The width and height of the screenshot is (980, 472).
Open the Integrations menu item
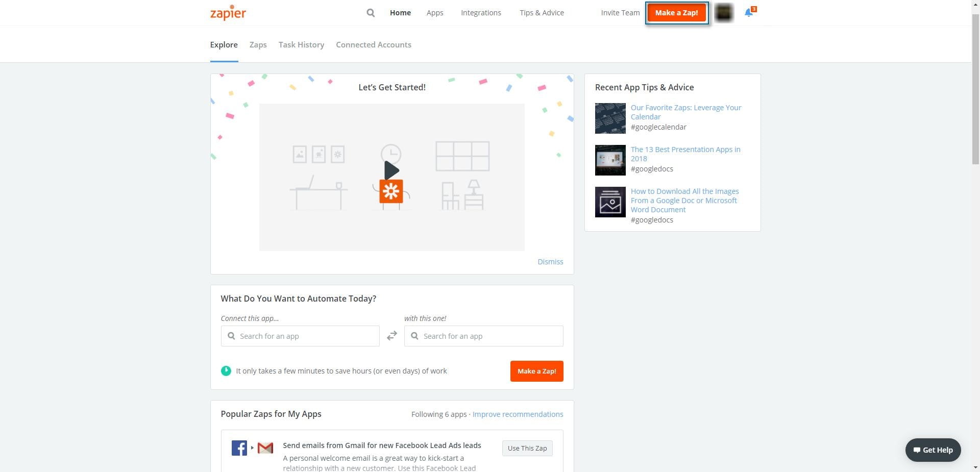(x=481, y=13)
